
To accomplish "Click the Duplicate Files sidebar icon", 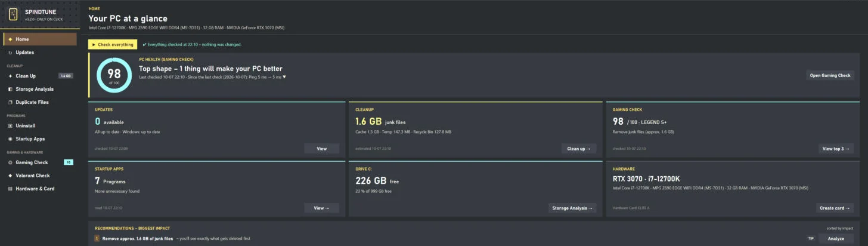I will pos(10,102).
